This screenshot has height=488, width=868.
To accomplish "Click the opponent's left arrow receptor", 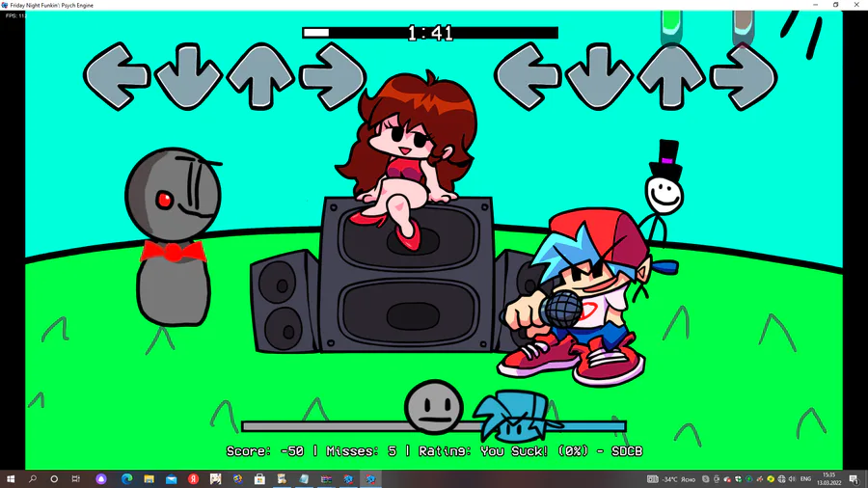I will click(117, 76).
